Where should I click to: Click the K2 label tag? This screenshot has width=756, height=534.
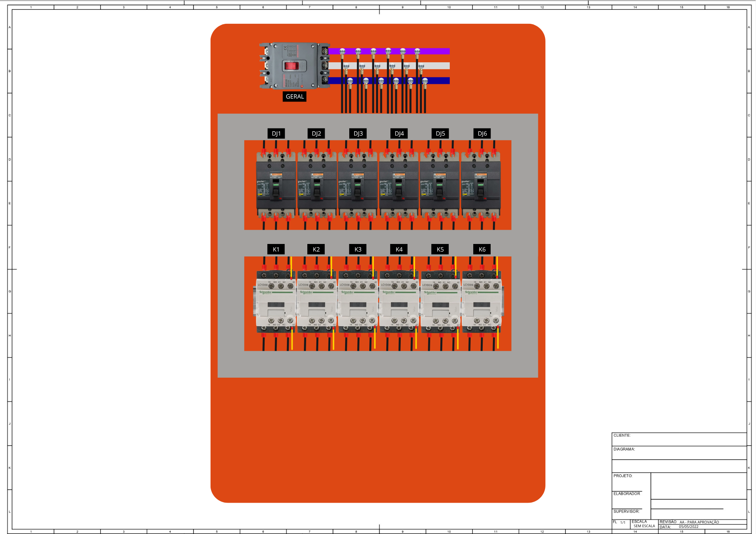(x=316, y=249)
